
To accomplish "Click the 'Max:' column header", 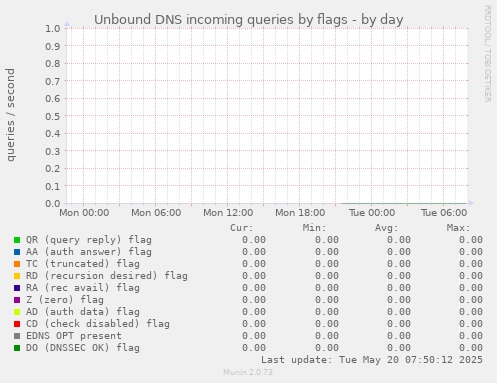I will point(459,228).
